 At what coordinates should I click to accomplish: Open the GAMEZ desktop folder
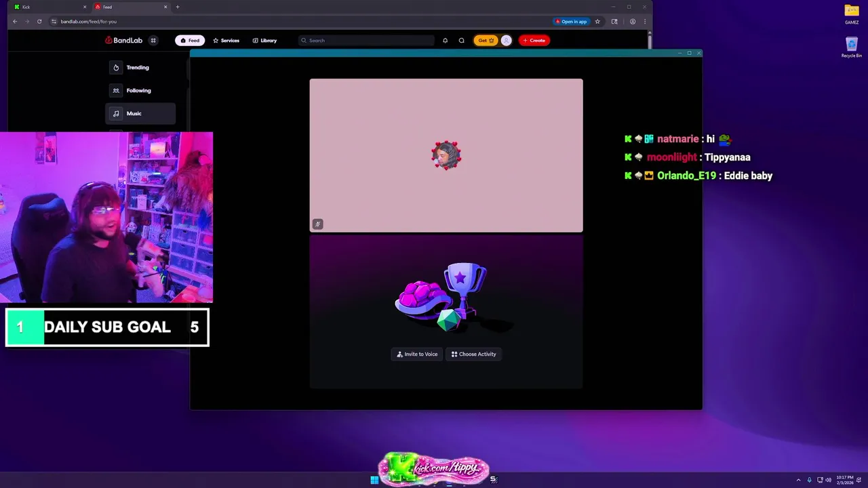point(852,14)
